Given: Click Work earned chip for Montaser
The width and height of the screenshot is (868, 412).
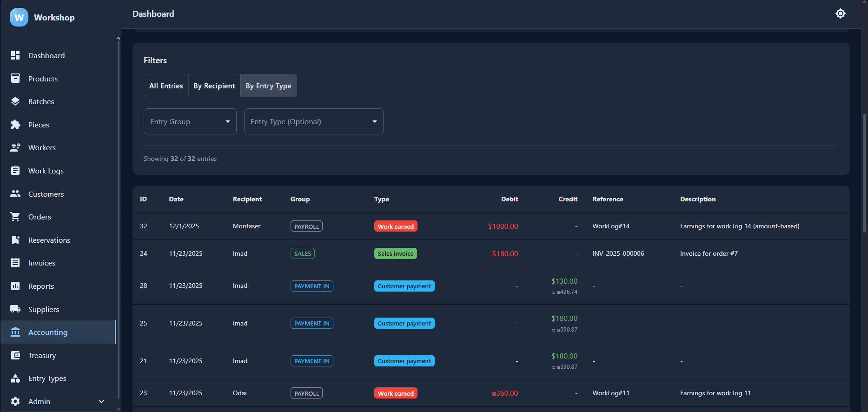Looking at the screenshot, I should point(396,226).
